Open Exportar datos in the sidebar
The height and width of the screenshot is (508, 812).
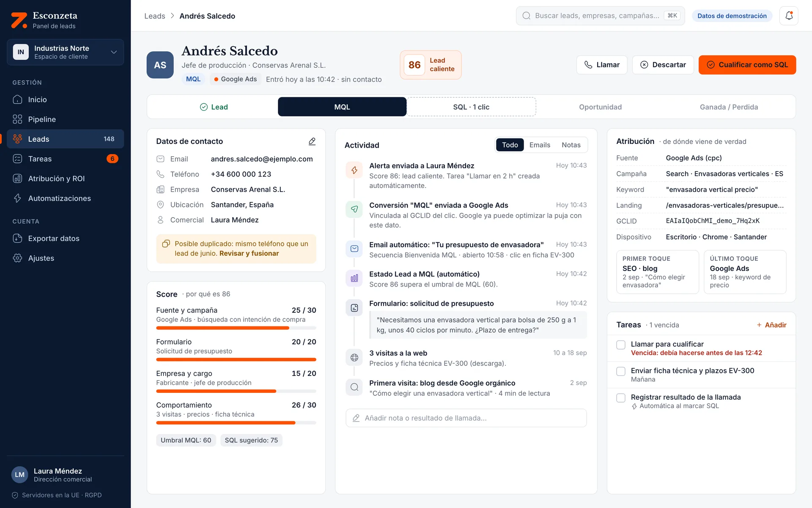pyautogui.click(x=65, y=238)
